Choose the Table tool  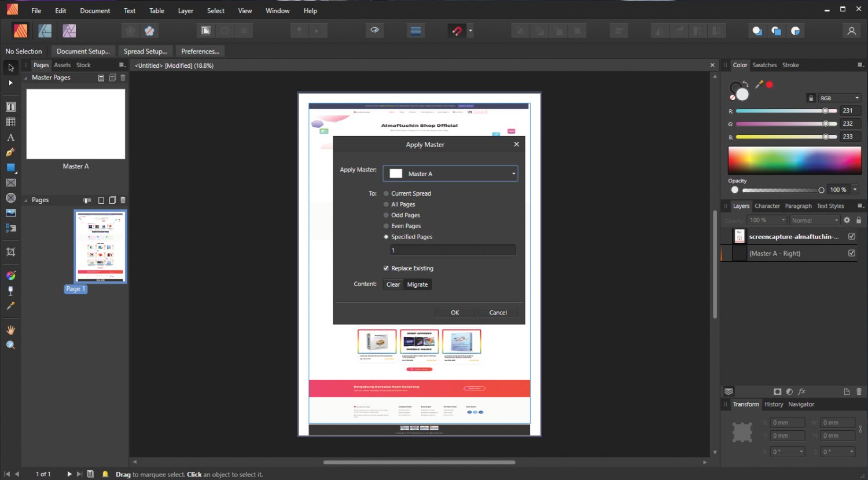(10, 122)
